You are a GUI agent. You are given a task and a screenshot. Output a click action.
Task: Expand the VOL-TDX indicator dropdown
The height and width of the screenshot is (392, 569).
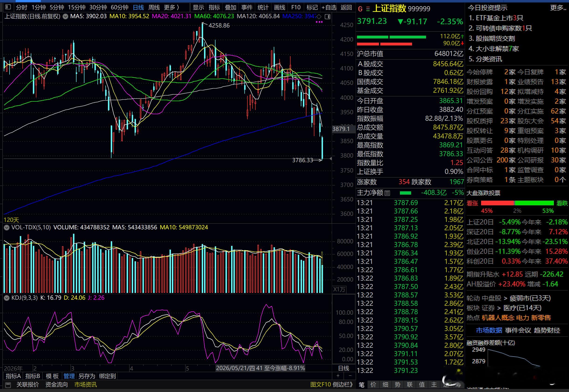[7, 227]
